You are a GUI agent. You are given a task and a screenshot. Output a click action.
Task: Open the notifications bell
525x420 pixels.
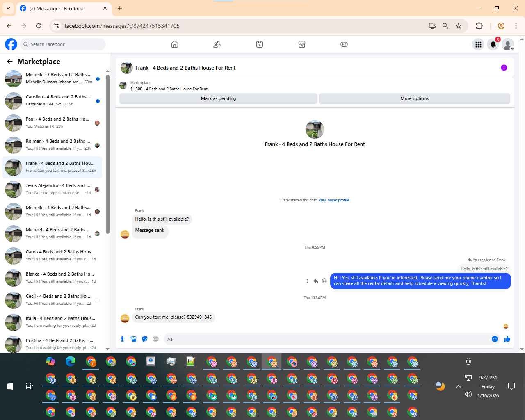493,44
